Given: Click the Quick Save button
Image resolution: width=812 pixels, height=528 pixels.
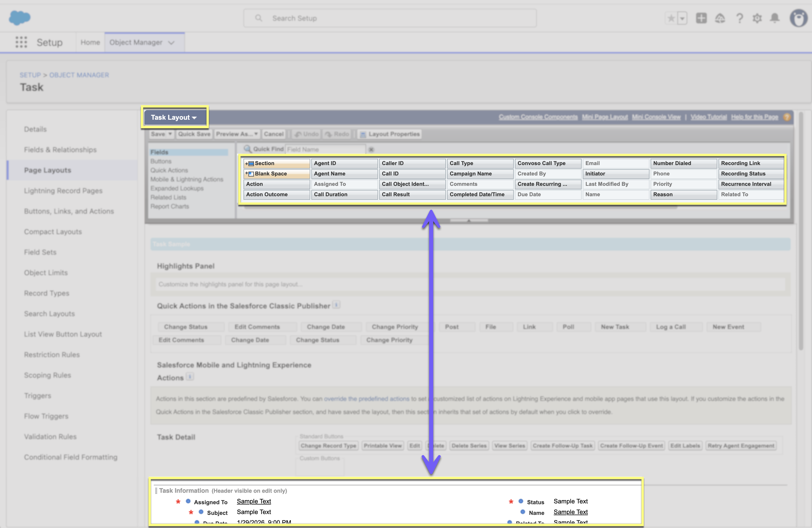Looking at the screenshot, I should 194,134.
